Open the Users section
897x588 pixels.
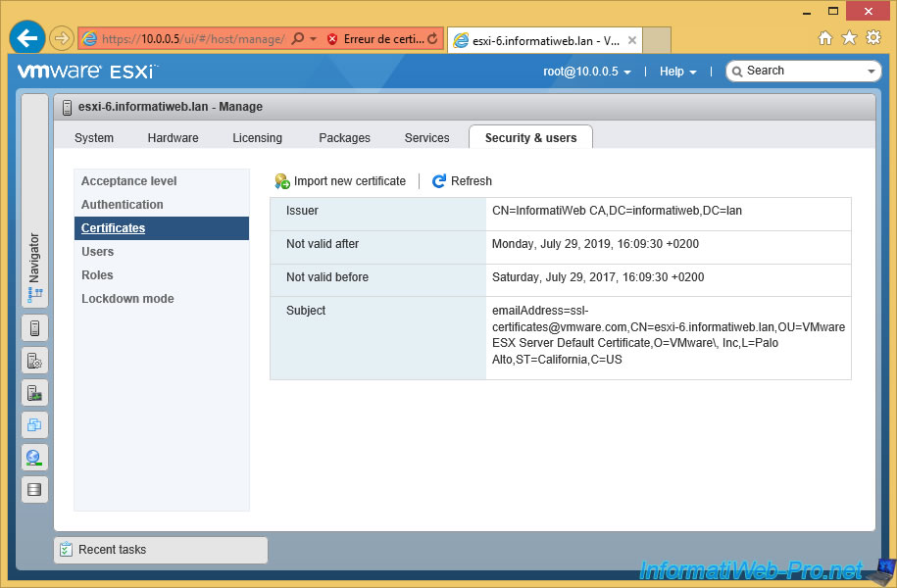(x=162, y=252)
